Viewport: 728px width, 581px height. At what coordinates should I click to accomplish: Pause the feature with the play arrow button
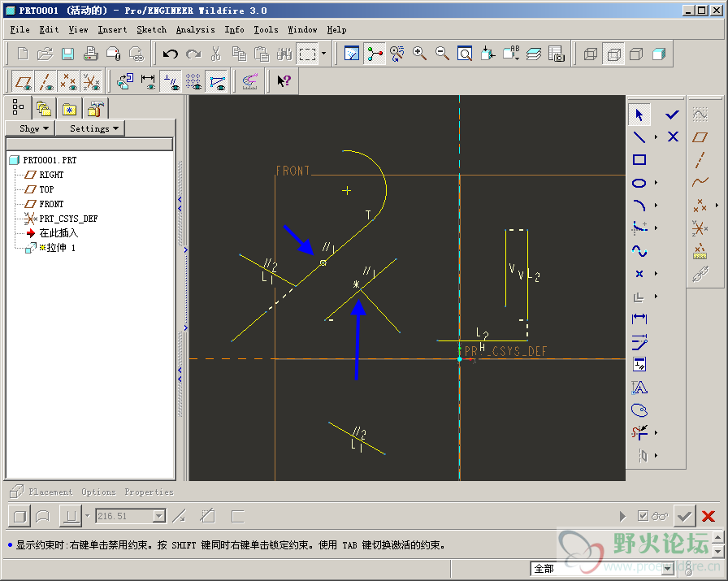pos(622,516)
